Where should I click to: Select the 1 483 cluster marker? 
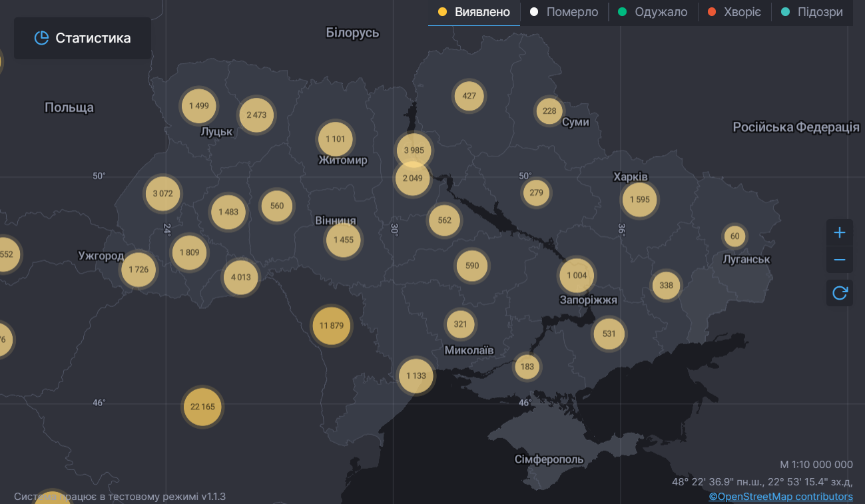(x=228, y=212)
